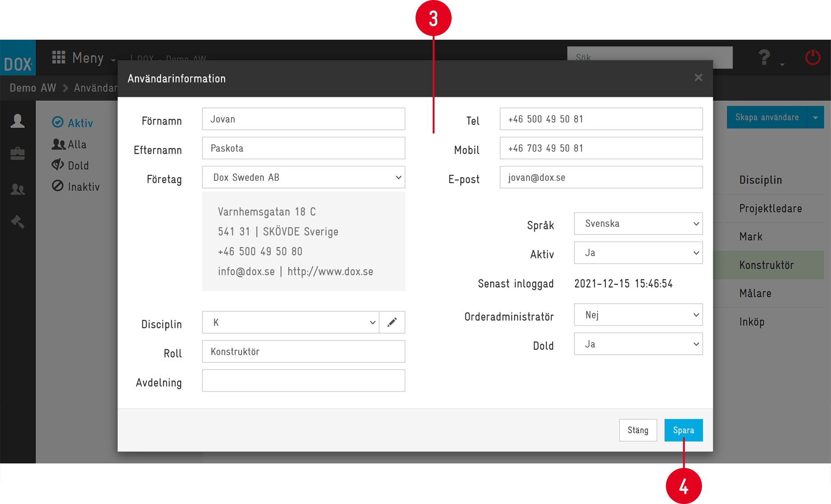Expand the Skapa användare arrow
The width and height of the screenshot is (831, 504).
[x=816, y=117]
